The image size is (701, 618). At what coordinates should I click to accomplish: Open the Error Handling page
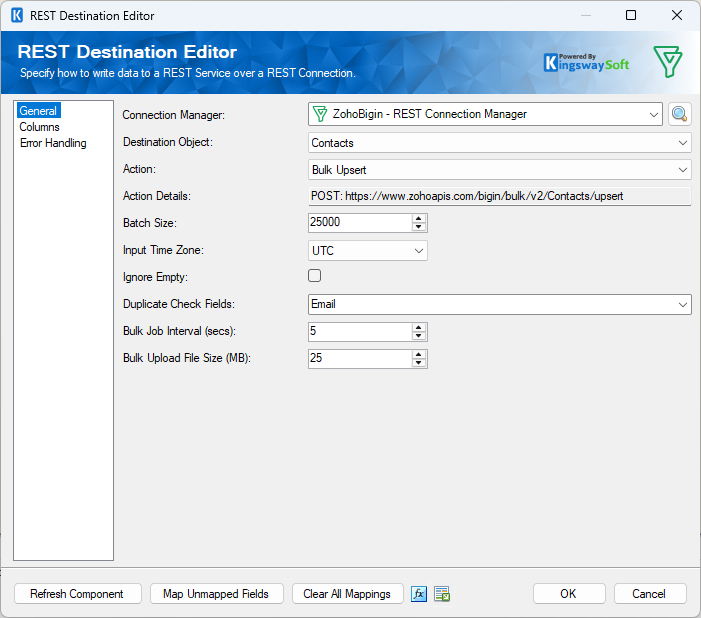pyautogui.click(x=53, y=143)
